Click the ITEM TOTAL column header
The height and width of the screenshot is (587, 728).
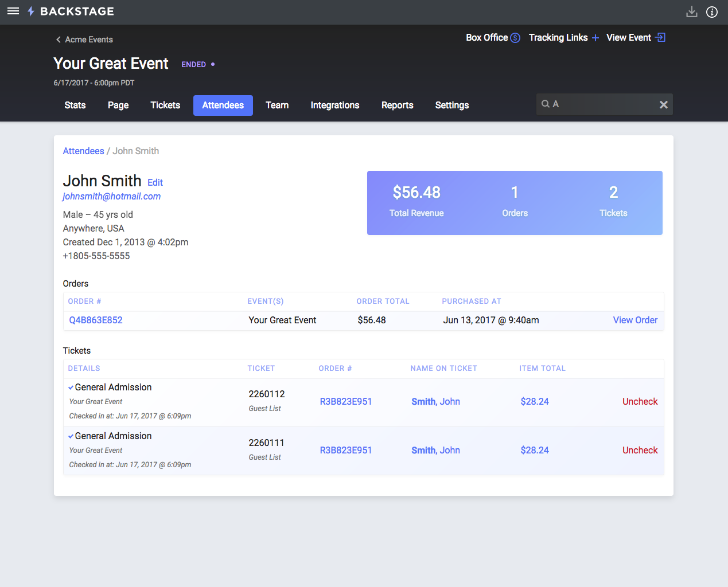(x=542, y=369)
